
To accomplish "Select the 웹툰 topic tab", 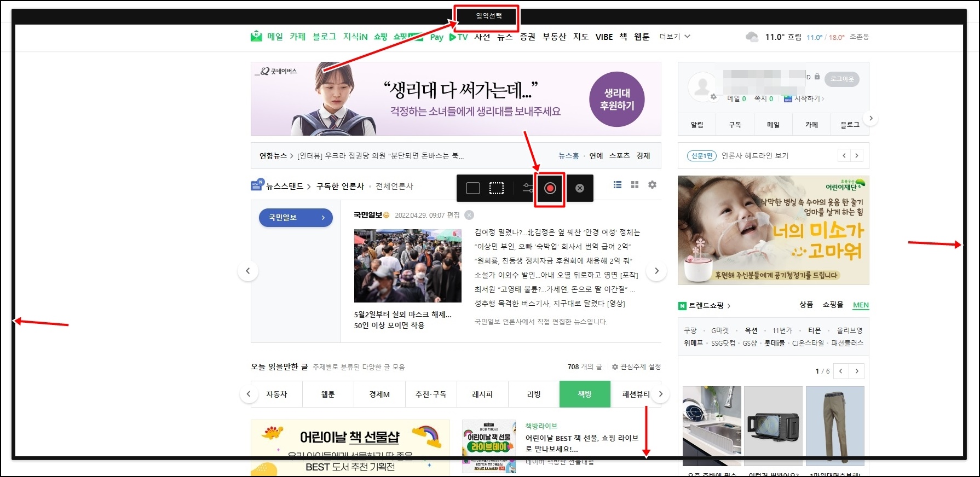I will (328, 394).
